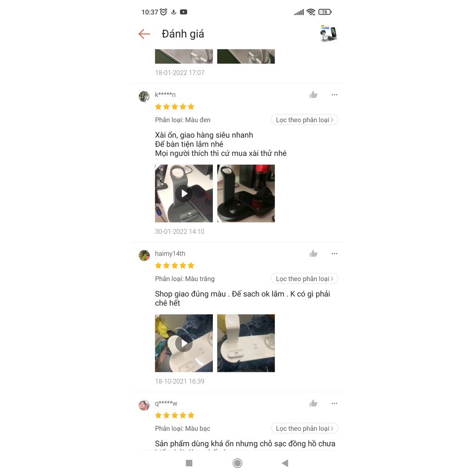Play the white charger dock review video
Image resolution: width=476 pixels, height=476 pixels.
pyautogui.click(x=184, y=343)
